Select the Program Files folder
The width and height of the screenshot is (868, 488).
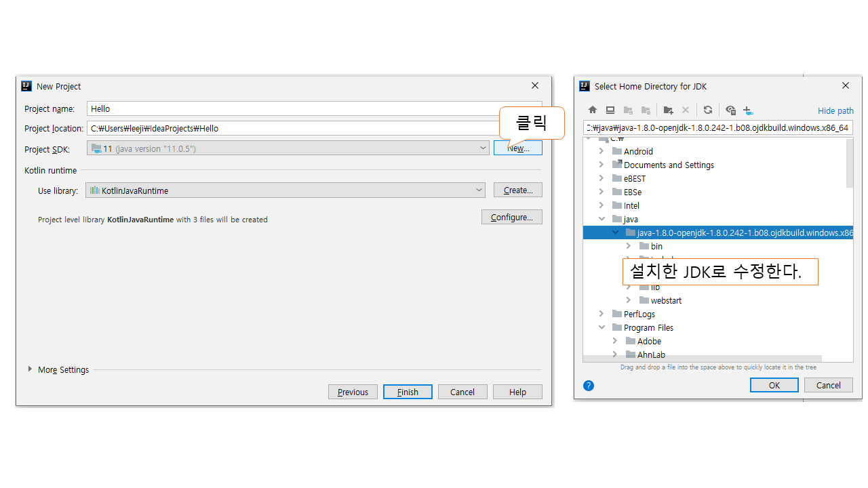[x=648, y=327]
